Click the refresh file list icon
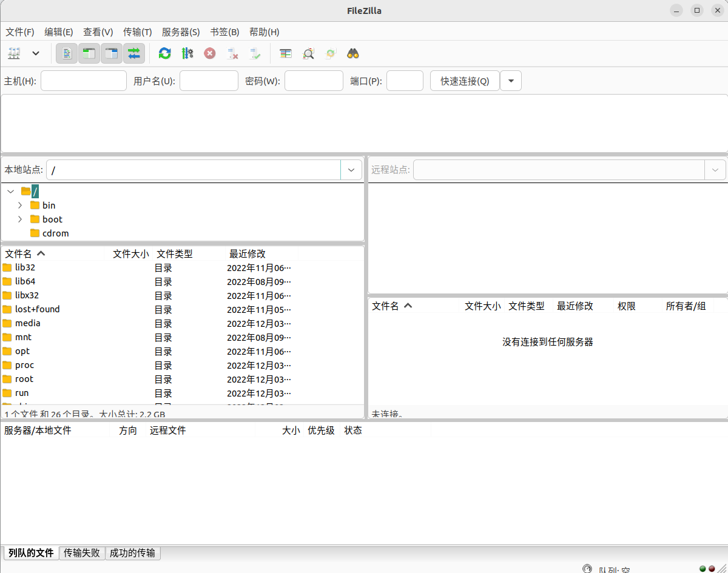Screen dimensions: 728x573 [164, 53]
